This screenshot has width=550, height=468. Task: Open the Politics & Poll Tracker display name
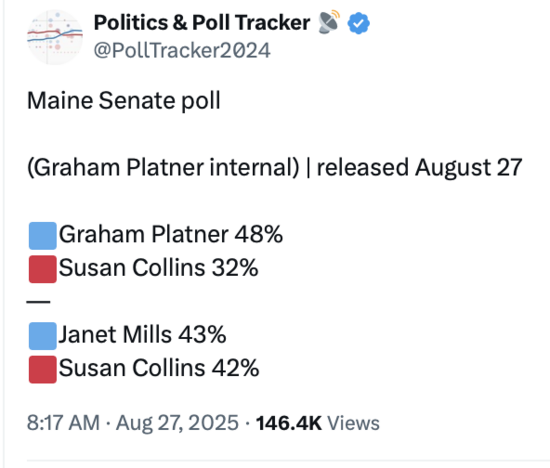coord(202,22)
